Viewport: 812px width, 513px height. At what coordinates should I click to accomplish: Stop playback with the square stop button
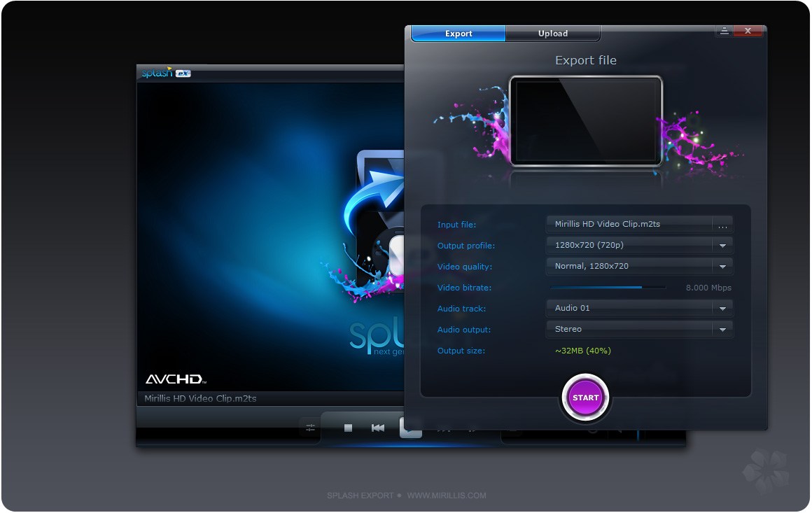[348, 428]
